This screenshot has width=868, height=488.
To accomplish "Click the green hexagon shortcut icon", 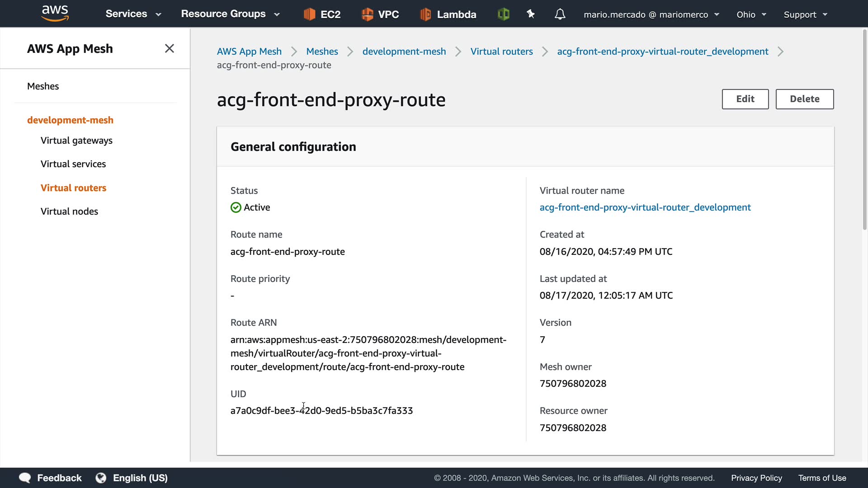I will pos(503,14).
